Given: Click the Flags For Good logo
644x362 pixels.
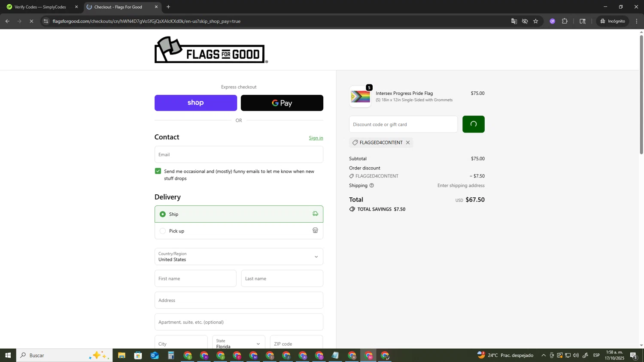Looking at the screenshot, I should (x=211, y=50).
